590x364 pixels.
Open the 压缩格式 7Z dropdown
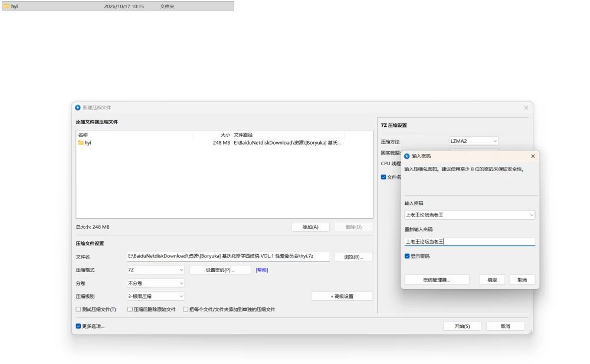pos(155,270)
